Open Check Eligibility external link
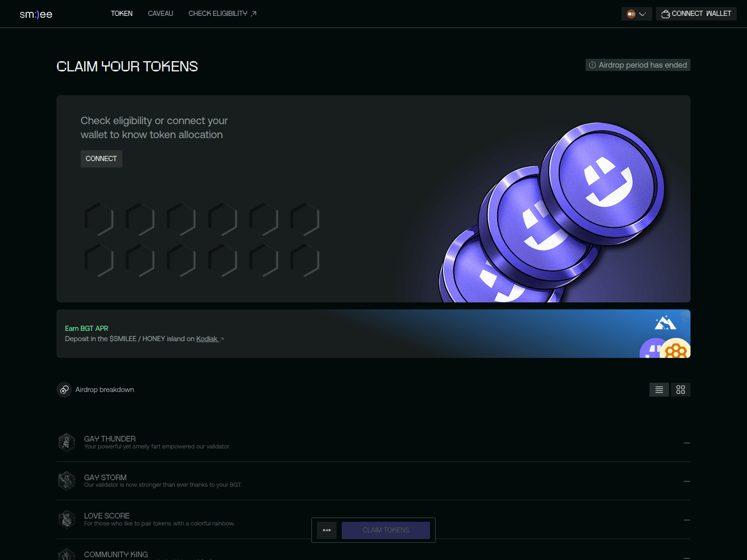 click(x=222, y=14)
